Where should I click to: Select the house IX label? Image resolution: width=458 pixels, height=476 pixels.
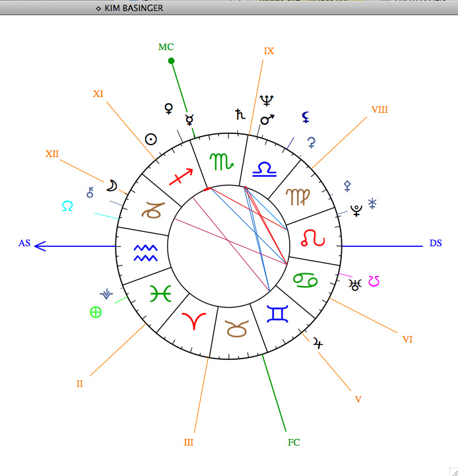pos(269,51)
